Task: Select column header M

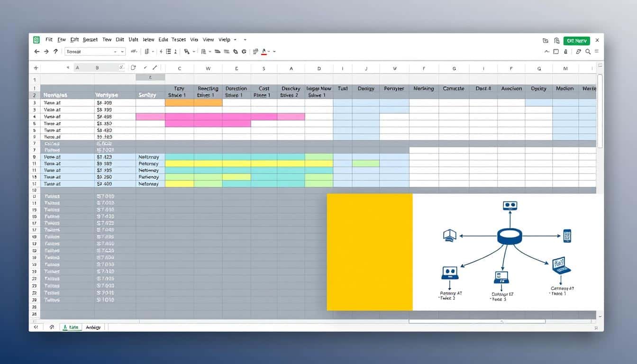Action: [x=565, y=68]
